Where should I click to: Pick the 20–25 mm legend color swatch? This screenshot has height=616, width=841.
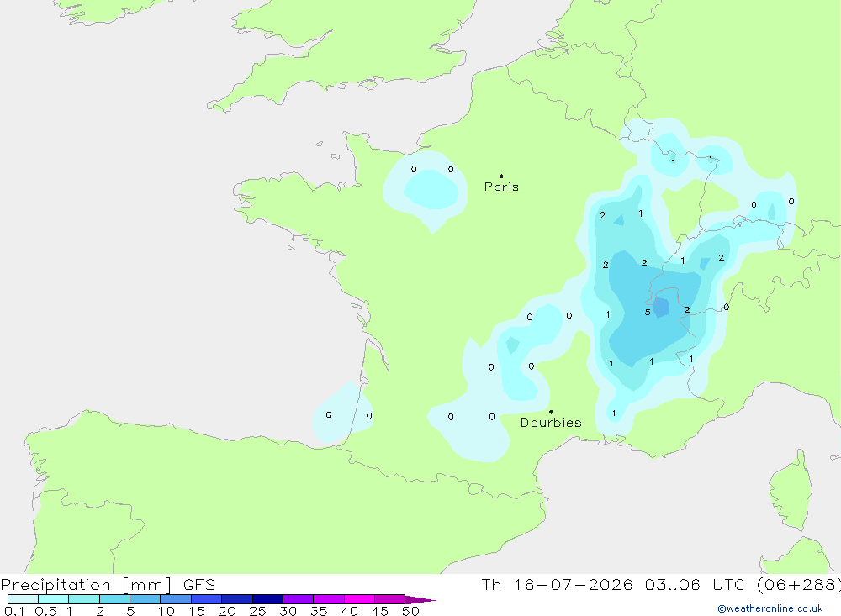[237, 599]
